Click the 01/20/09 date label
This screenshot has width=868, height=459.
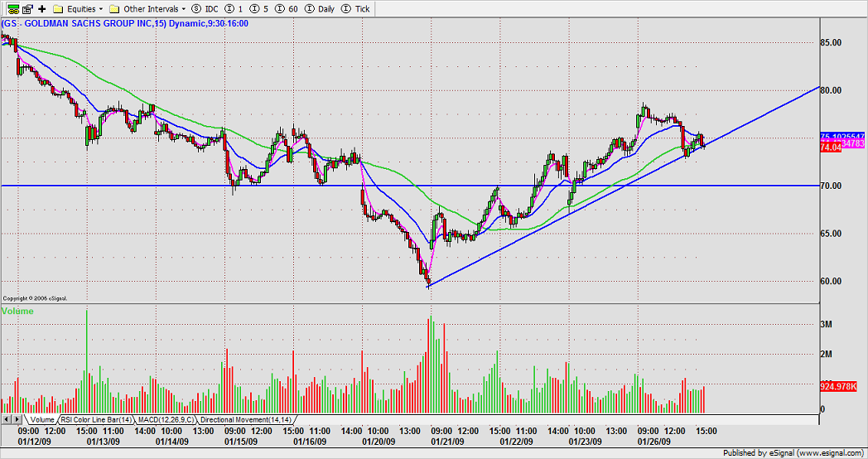[379, 442]
